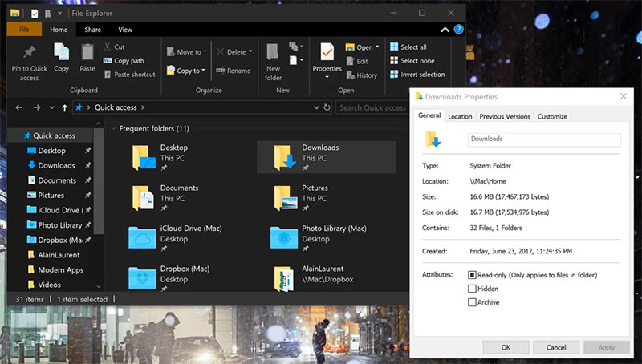642x364 pixels.
Task: Check the Archive attribute checkbox
Action: (x=473, y=302)
